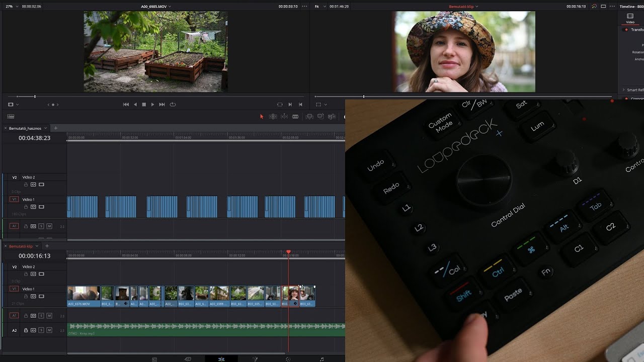Open the Media page icon

[154, 359]
